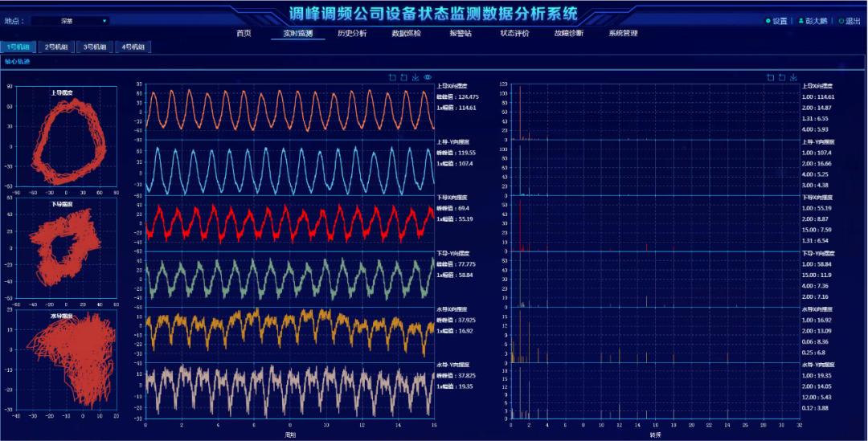Click the area zoom icon above the spectrum chart

coord(771,77)
